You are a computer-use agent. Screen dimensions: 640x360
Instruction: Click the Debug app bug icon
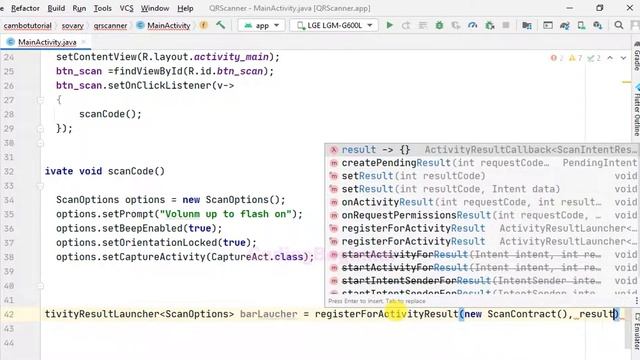click(439, 25)
